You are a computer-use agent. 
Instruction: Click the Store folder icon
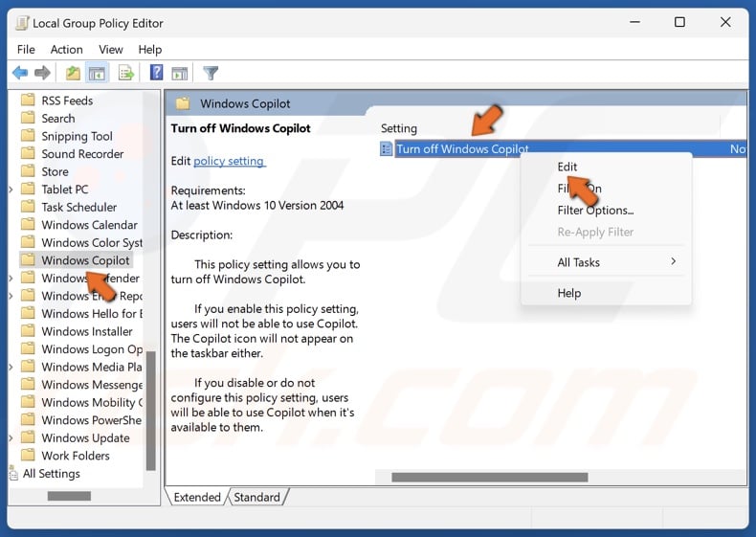click(x=28, y=171)
